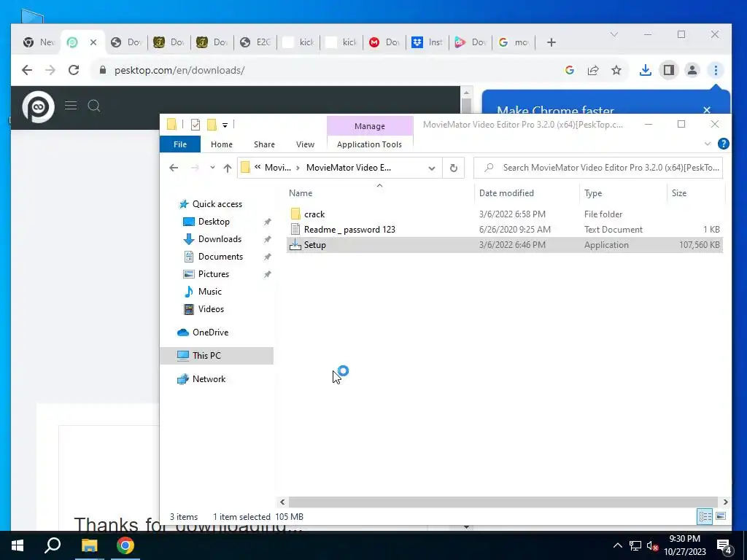
Task: Customize Quick Access Toolbar dropdown
Action: (225, 125)
